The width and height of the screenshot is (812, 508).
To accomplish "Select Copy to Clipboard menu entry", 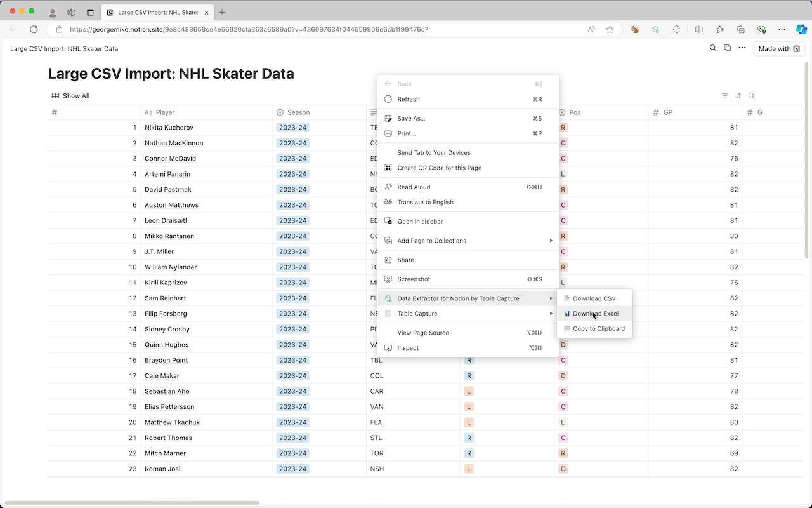I will (598, 329).
